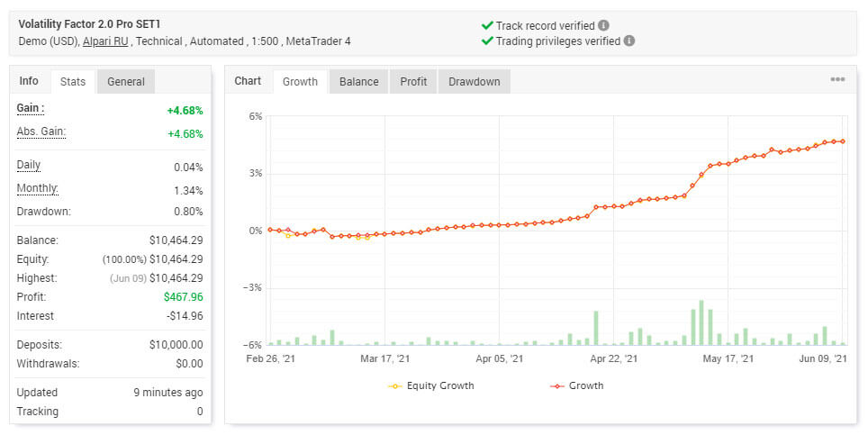
Task: Switch chart to Profit view
Action: [x=413, y=82]
